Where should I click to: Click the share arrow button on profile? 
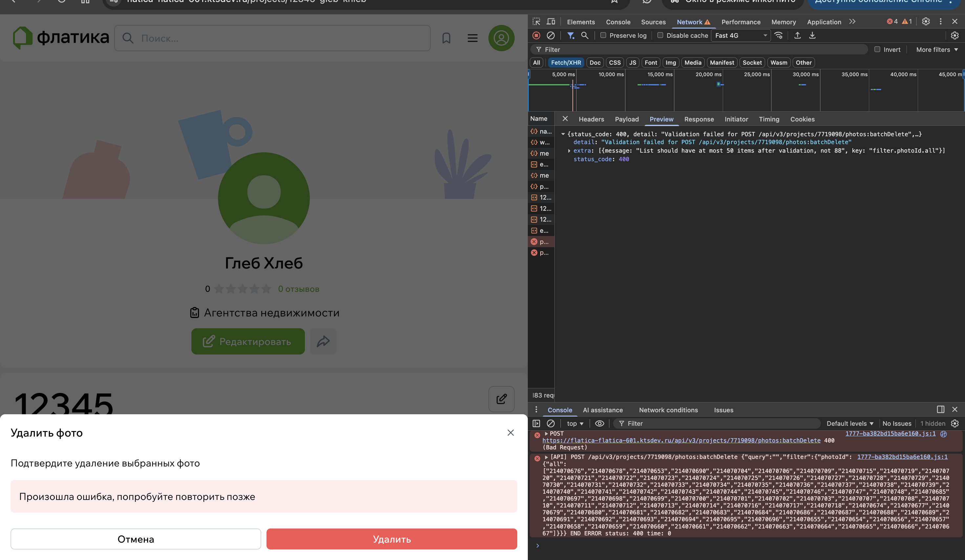point(323,341)
